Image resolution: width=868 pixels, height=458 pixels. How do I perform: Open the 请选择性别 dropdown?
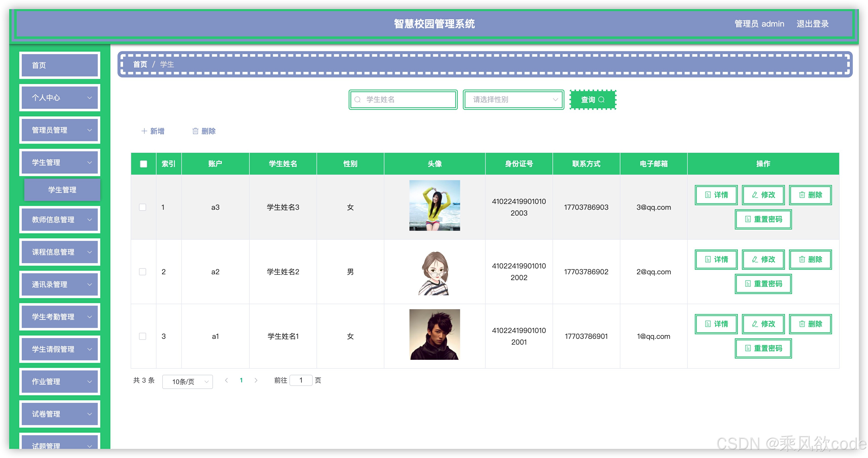[x=513, y=100]
